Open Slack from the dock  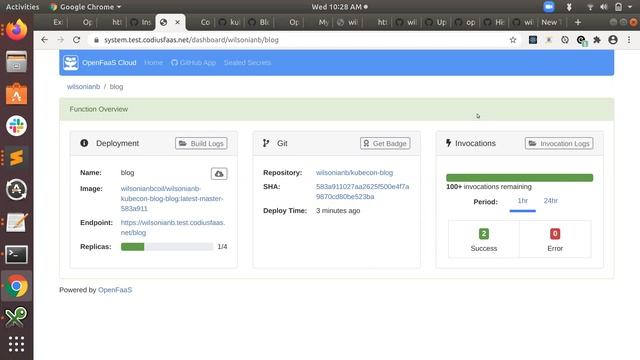point(16,126)
